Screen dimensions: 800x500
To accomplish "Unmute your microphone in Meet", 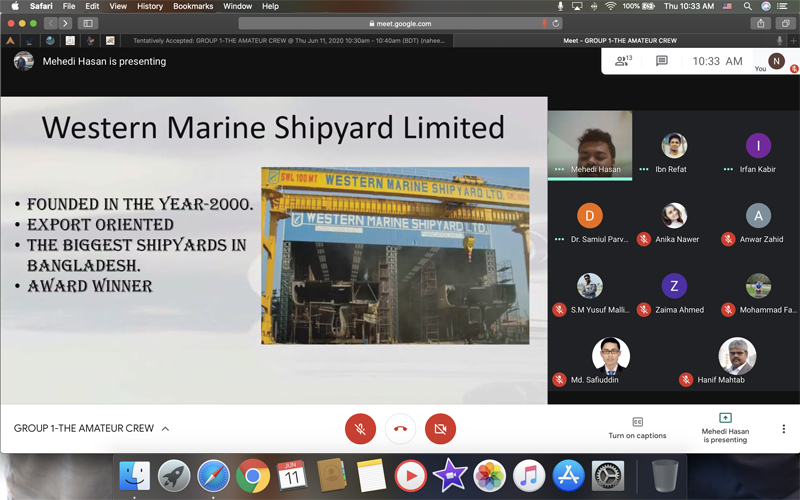I will [360, 429].
